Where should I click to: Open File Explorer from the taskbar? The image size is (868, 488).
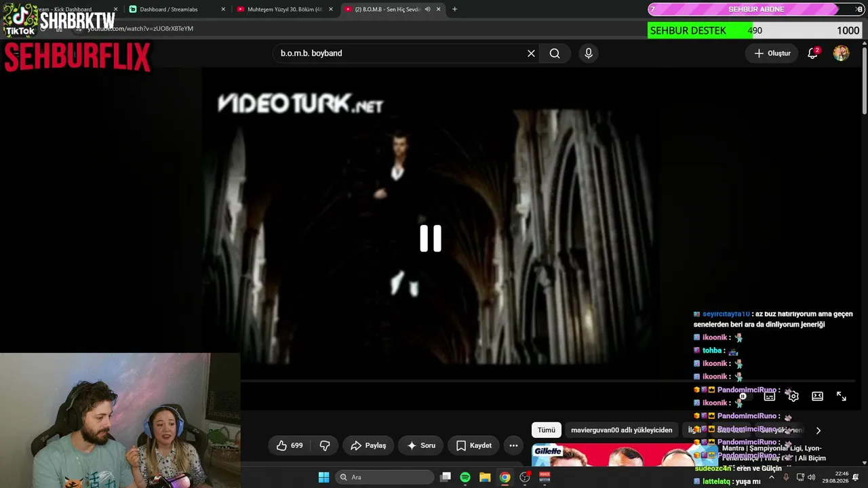[x=485, y=477]
